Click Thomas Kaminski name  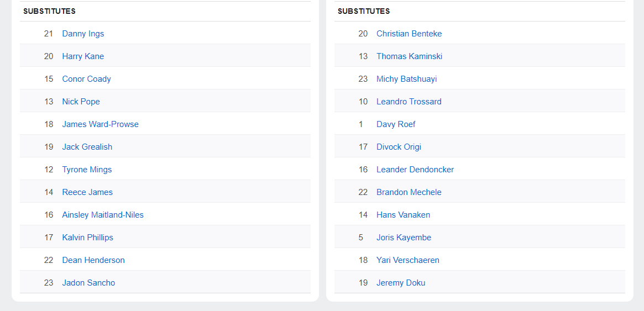(x=409, y=56)
